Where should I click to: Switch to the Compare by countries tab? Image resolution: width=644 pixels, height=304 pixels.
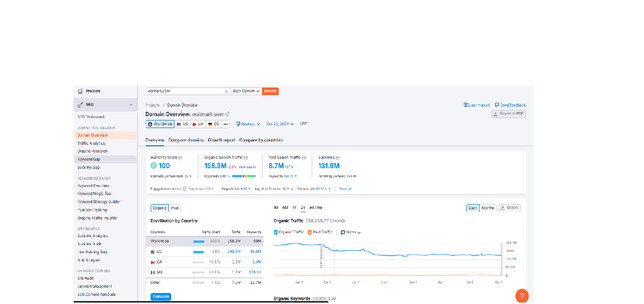tap(261, 140)
